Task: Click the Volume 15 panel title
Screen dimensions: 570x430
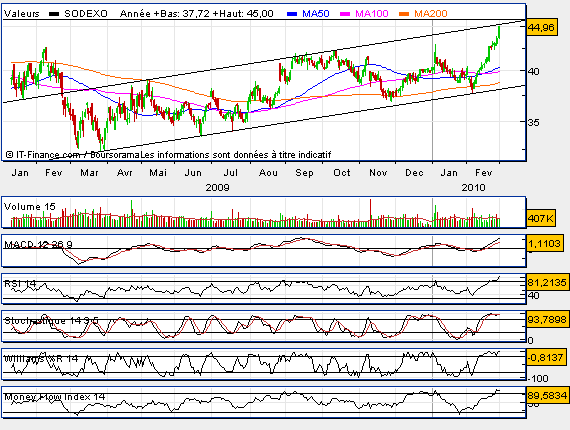Action: 30,207
